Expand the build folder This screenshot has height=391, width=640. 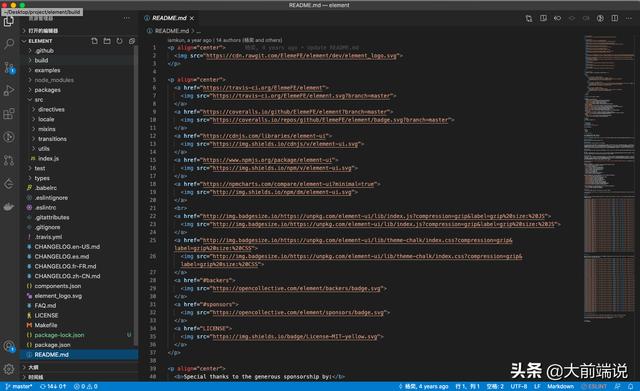(80, 60)
